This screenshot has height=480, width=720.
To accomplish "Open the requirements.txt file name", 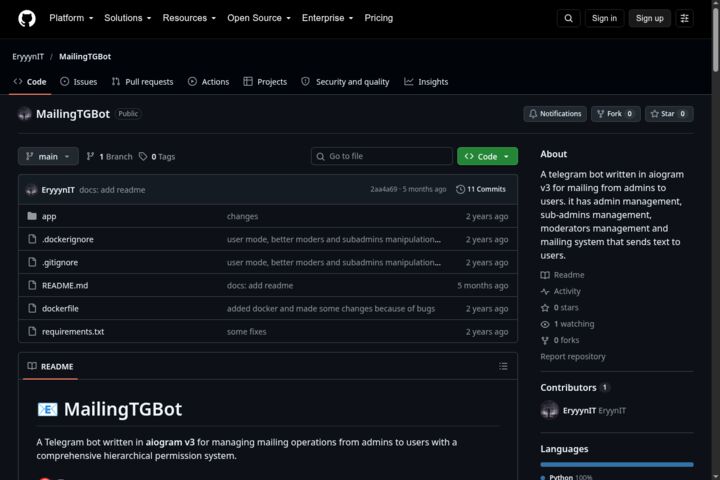I will pyautogui.click(x=73, y=332).
